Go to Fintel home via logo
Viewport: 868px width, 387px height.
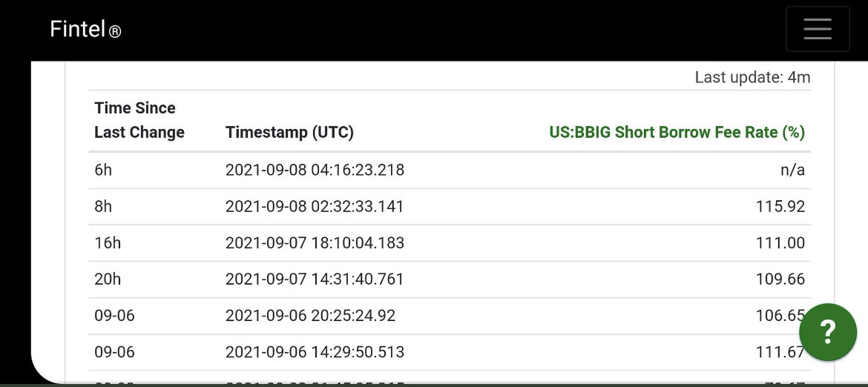(x=77, y=29)
